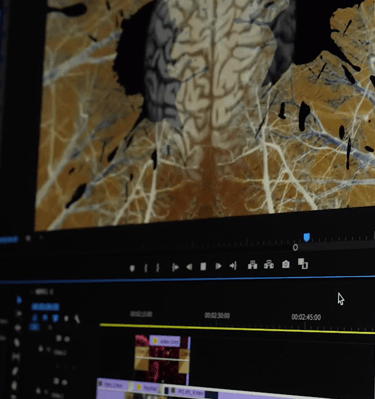Viewport: 375px width, 399px height.
Task: Click the Mark In bracket button
Action: click(146, 268)
